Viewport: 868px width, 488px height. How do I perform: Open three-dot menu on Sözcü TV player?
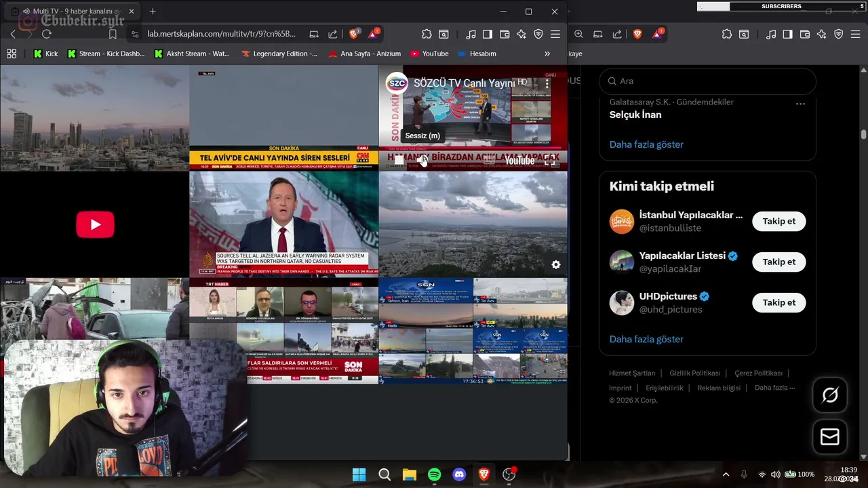tap(547, 83)
